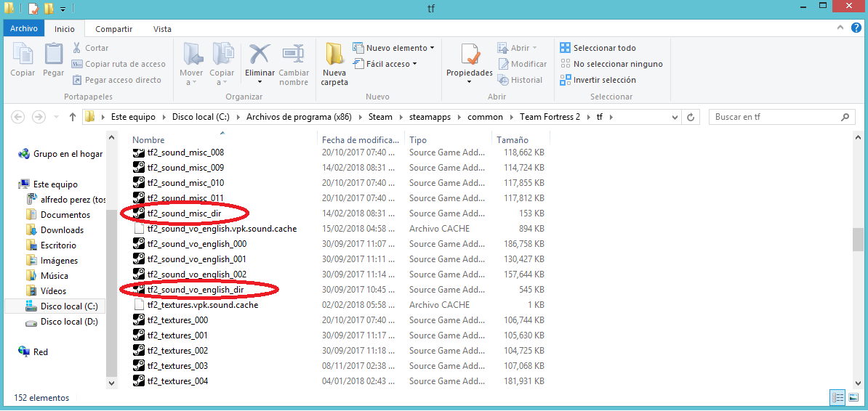Open the Abrir dropdown
Image resolution: width=868 pixels, height=411 pixels.
[534, 48]
